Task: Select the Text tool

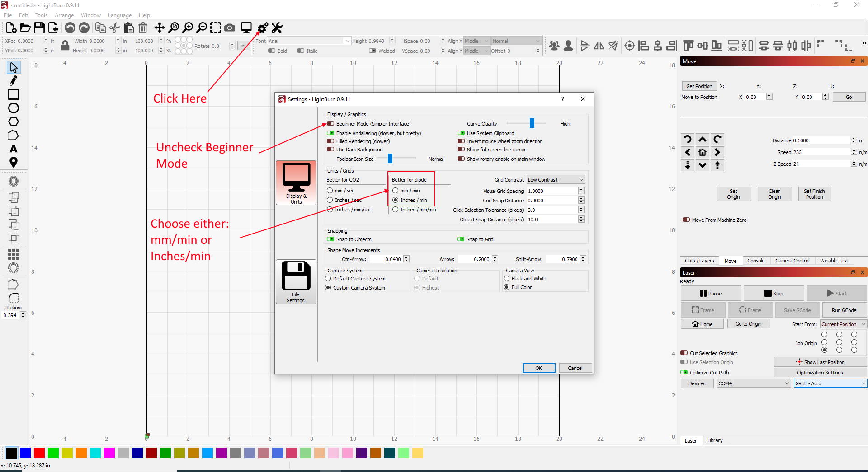Action: [x=14, y=149]
